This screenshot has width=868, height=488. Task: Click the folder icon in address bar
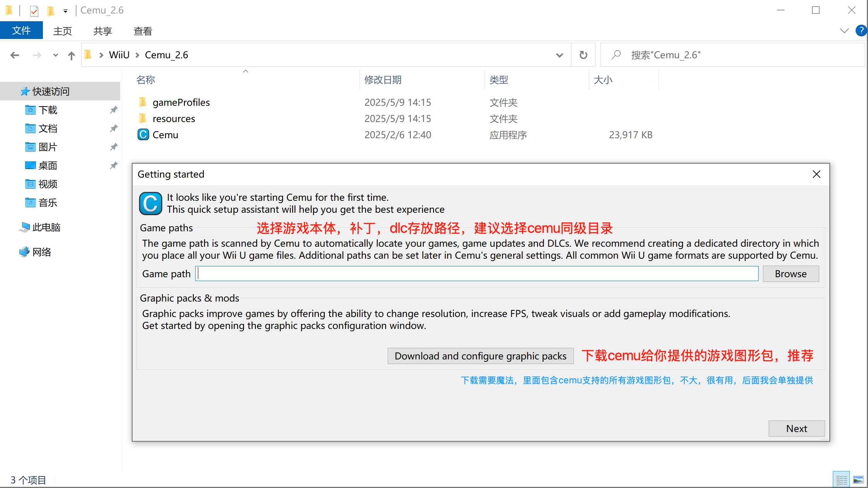pos(88,55)
